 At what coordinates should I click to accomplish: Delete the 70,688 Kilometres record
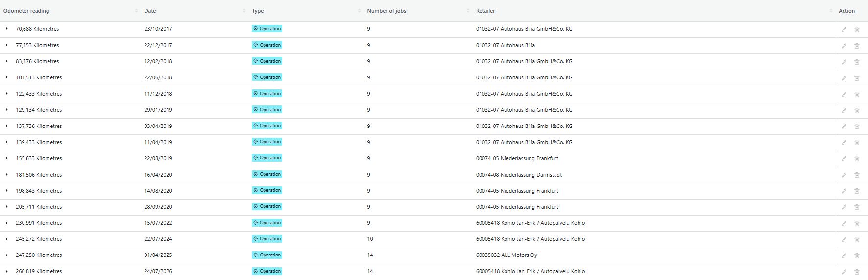[857, 29]
